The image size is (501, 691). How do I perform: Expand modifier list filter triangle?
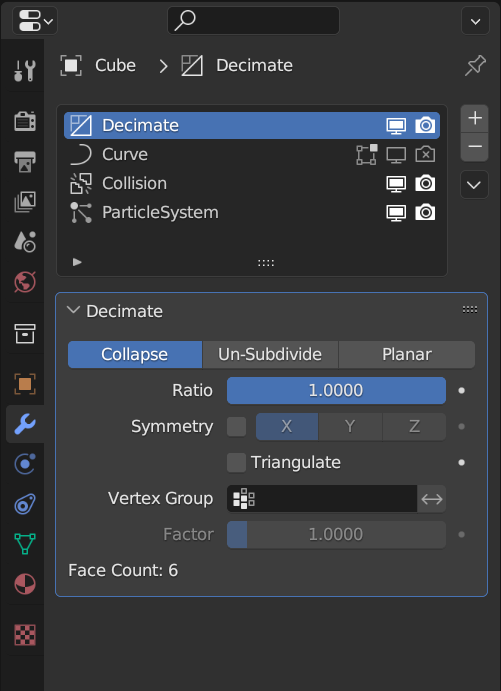[x=77, y=262]
